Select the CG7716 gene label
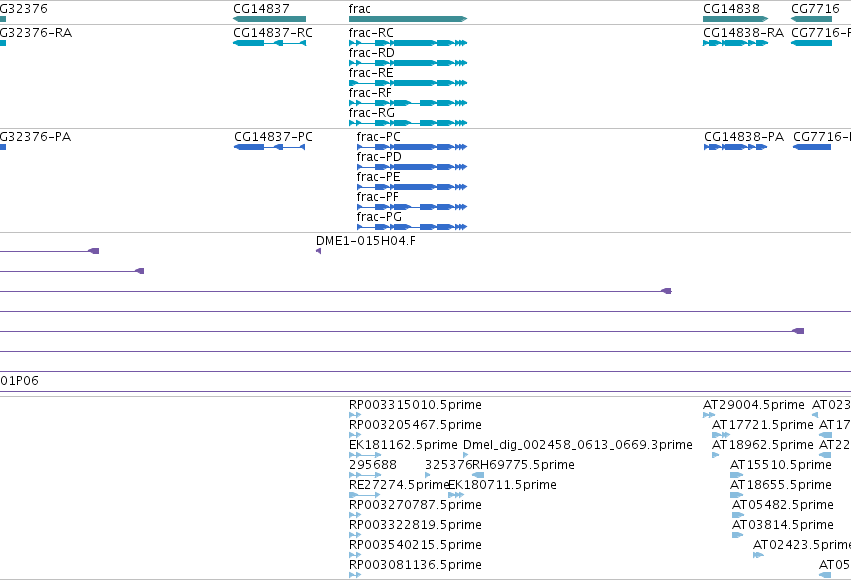This screenshot has height=580, width=851. 815,9
